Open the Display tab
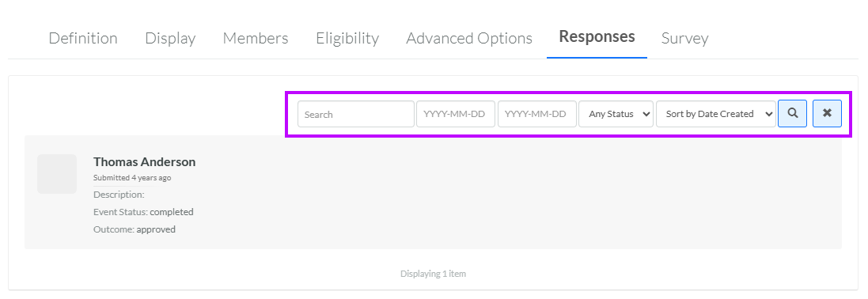This screenshot has height=299, width=868. (170, 38)
